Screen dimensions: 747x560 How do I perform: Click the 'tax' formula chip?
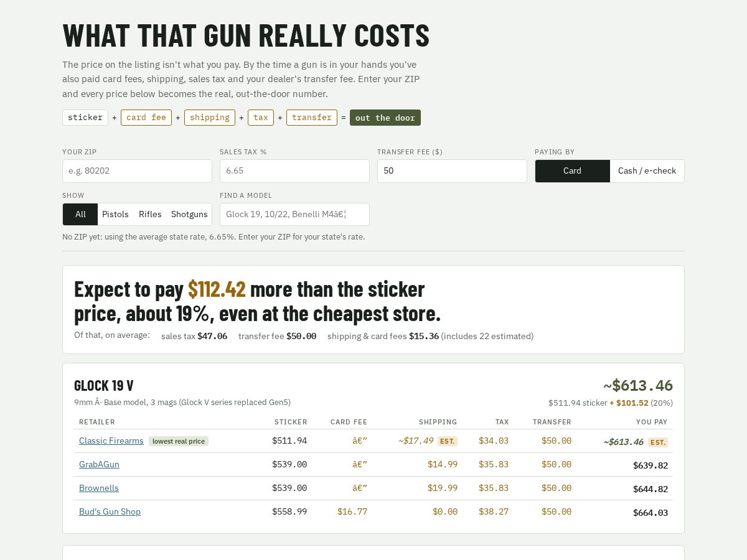261,118
